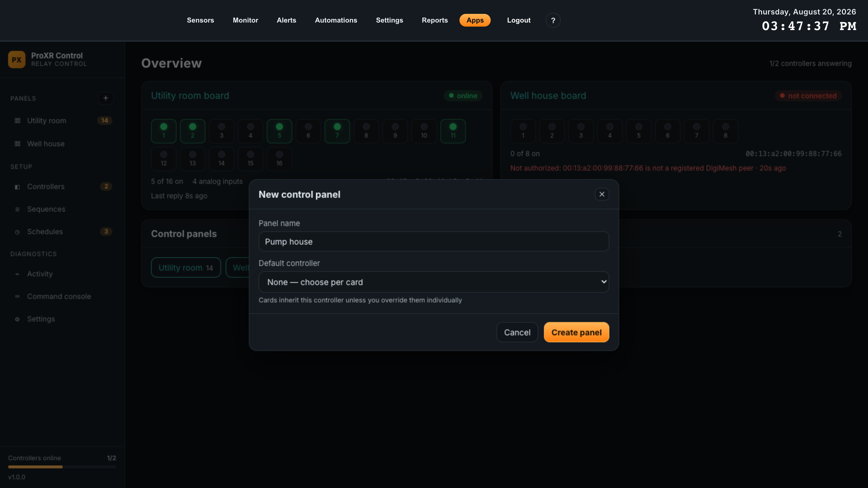Toggle relay 11 on Utility room board
Image resolution: width=868 pixels, height=488 pixels.
coord(453,131)
